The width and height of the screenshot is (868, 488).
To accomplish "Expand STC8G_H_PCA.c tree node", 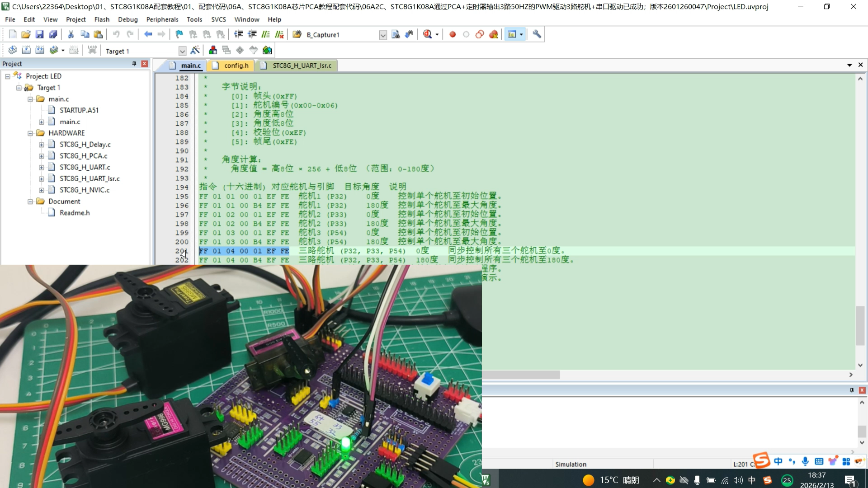I will pyautogui.click(x=42, y=156).
